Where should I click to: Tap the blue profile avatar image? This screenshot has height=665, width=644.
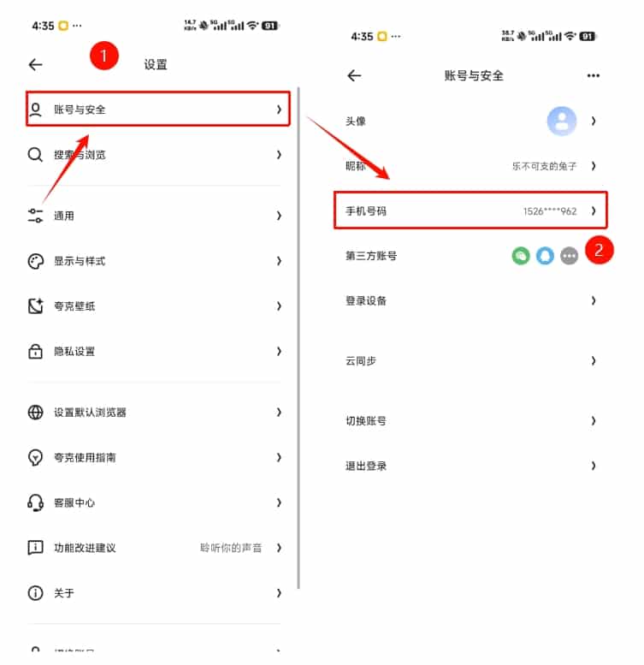coord(562,122)
